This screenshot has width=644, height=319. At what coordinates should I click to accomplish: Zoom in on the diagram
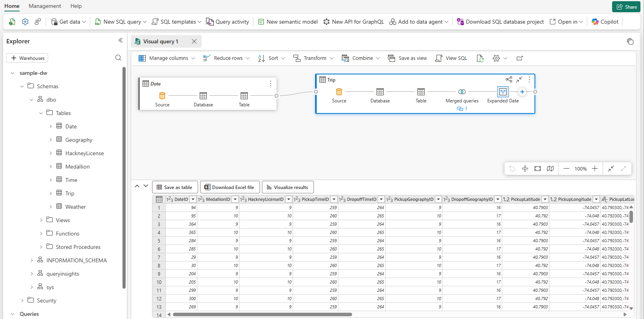pyautogui.click(x=595, y=169)
